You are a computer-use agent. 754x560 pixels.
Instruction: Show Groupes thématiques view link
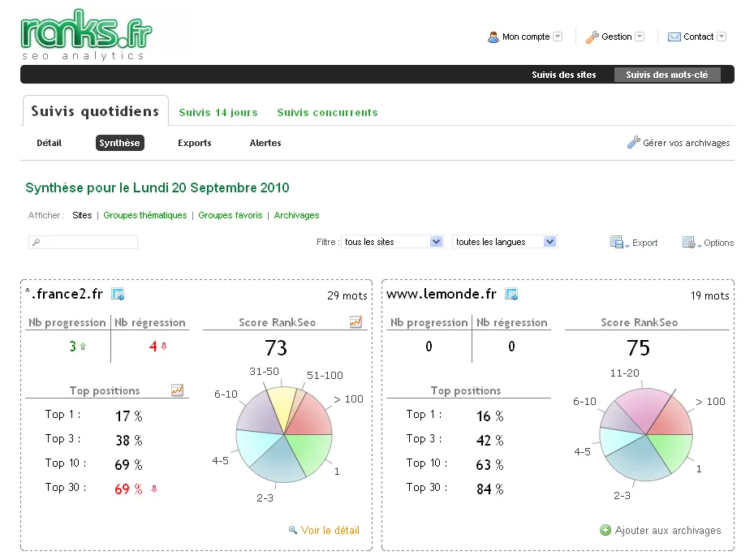(145, 215)
